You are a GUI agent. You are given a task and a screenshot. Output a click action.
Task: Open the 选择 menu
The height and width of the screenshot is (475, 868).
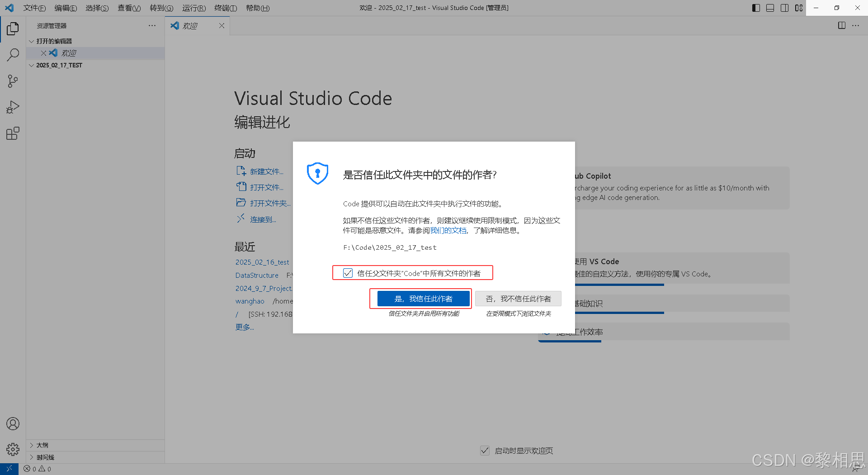click(x=97, y=8)
